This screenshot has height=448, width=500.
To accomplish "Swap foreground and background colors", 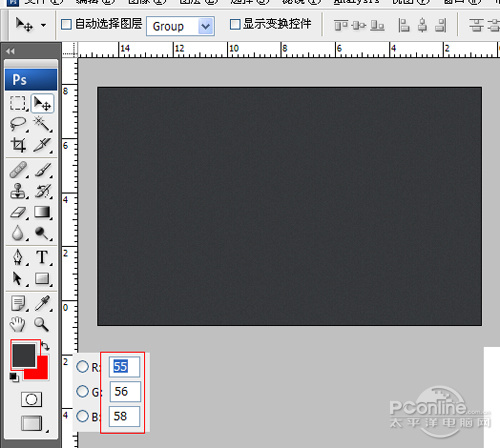I will coord(46,347).
